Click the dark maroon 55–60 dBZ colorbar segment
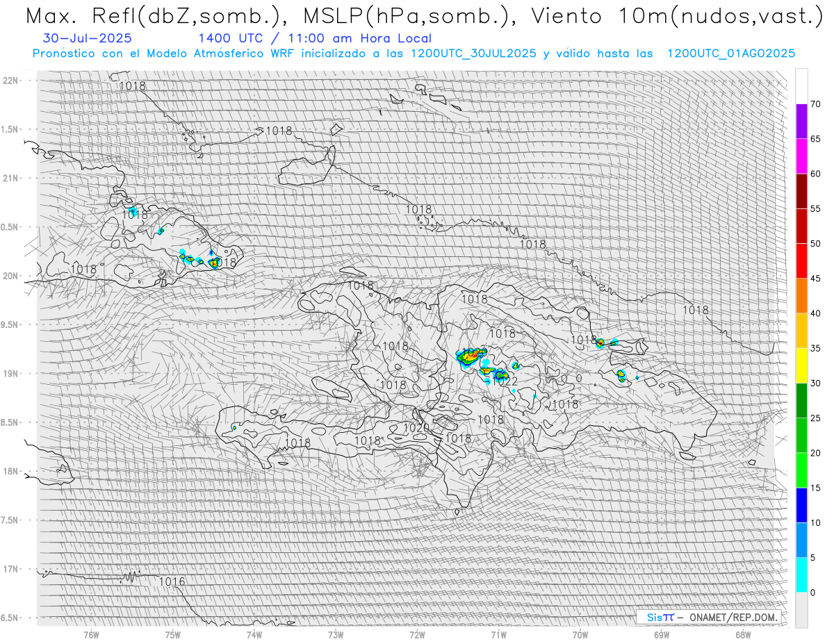This screenshot has width=834, height=644. point(801,191)
